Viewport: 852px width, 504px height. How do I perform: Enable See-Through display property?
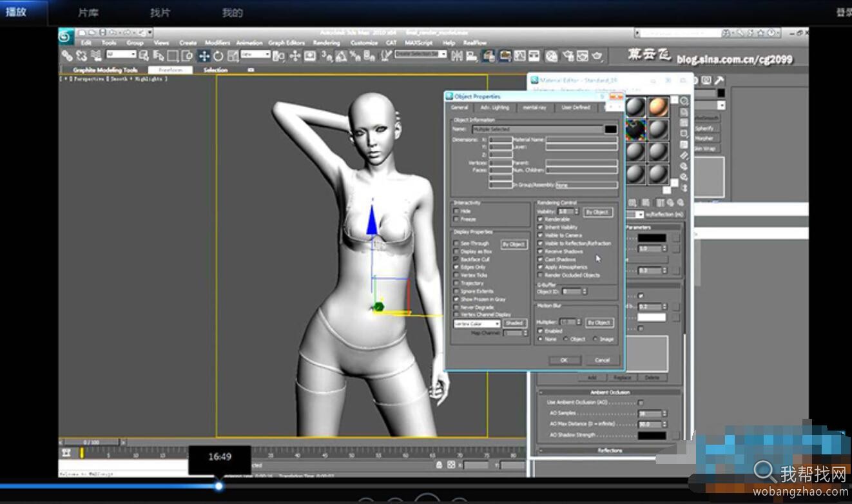click(456, 244)
